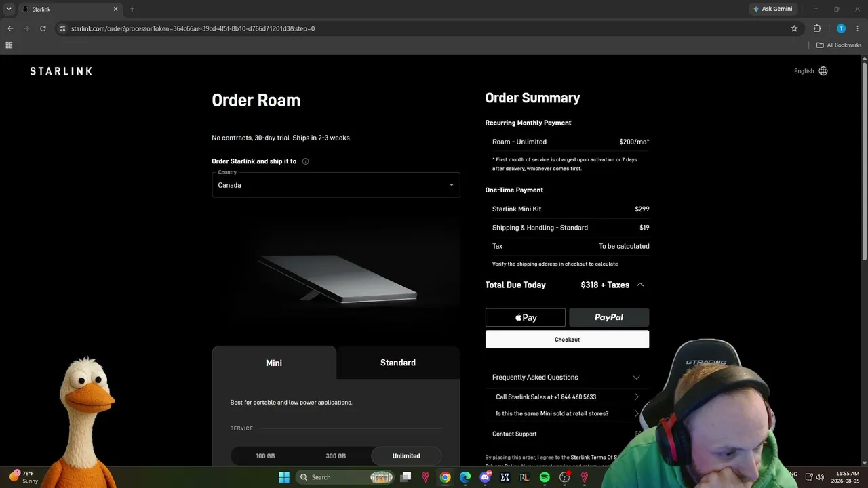Open the Chrome profile avatar

tap(841, 28)
